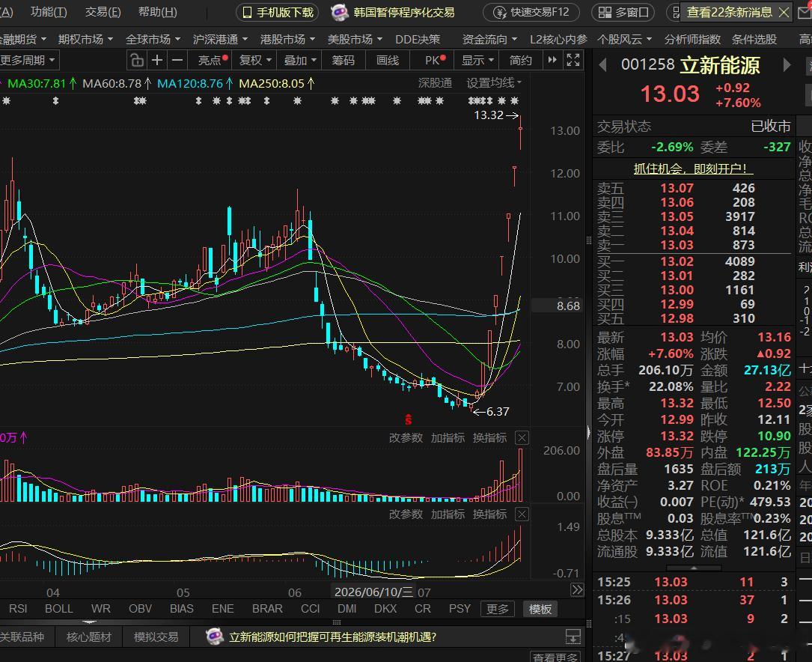Open 功能(T) menu
Screen dimensions: 812x662
49,12
